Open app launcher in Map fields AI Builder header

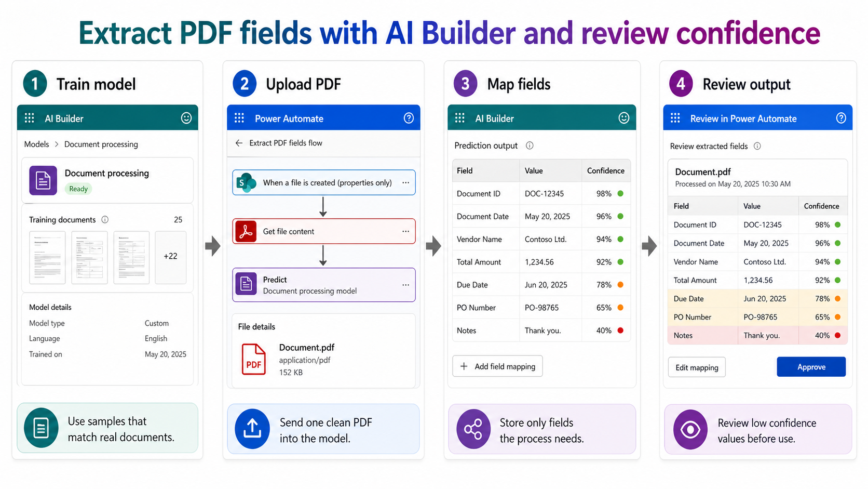(x=460, y=118)
